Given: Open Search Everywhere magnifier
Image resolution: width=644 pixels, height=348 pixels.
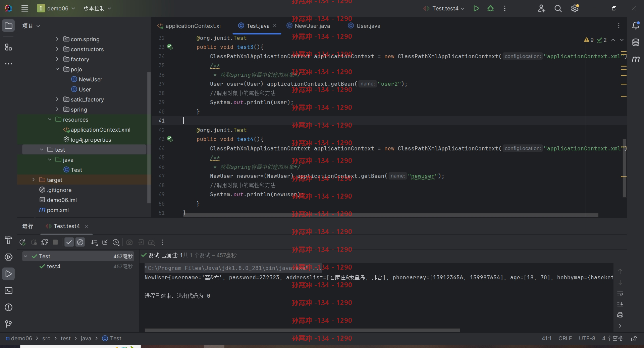Looking at the screenshot, I should tap(558, 8).
